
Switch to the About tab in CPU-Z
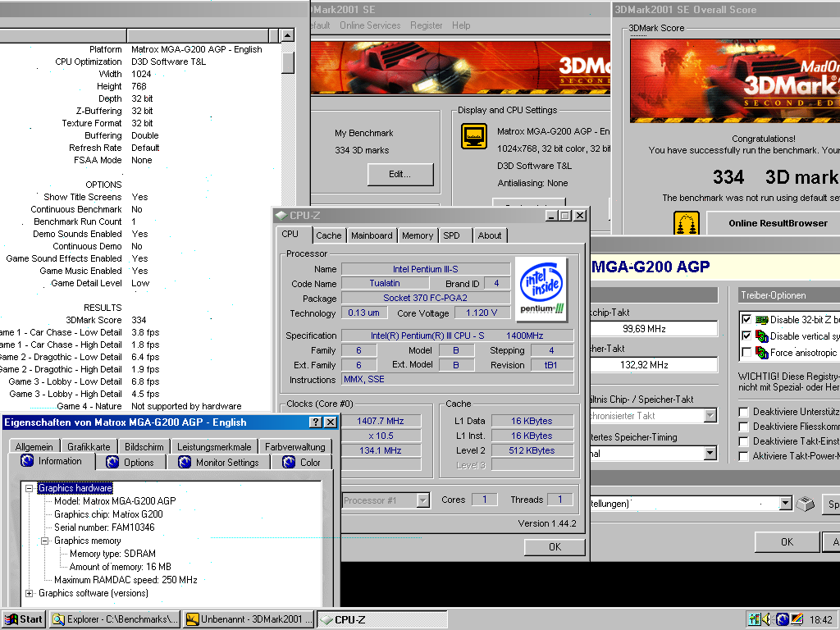click(x=490, y=235)
